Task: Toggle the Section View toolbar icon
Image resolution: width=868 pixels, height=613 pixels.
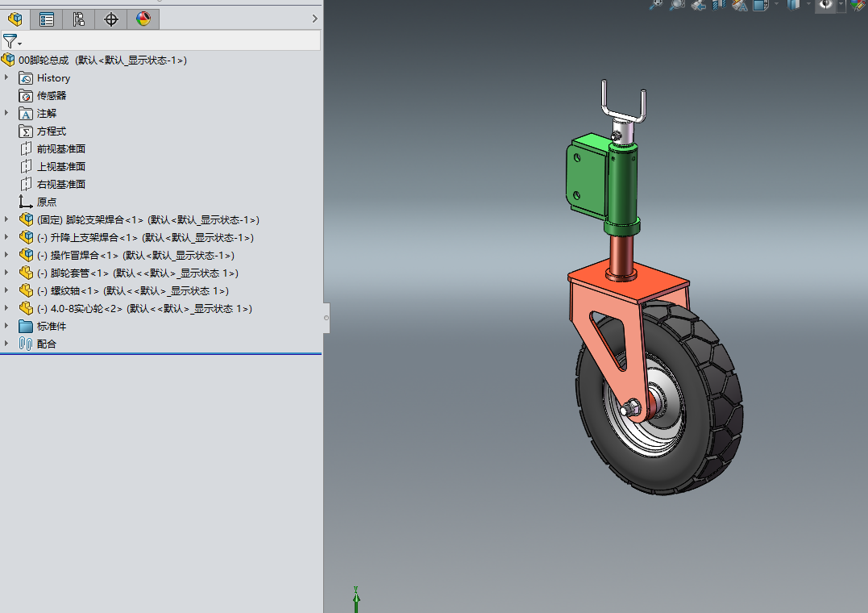Action: [x=719, y=5]
